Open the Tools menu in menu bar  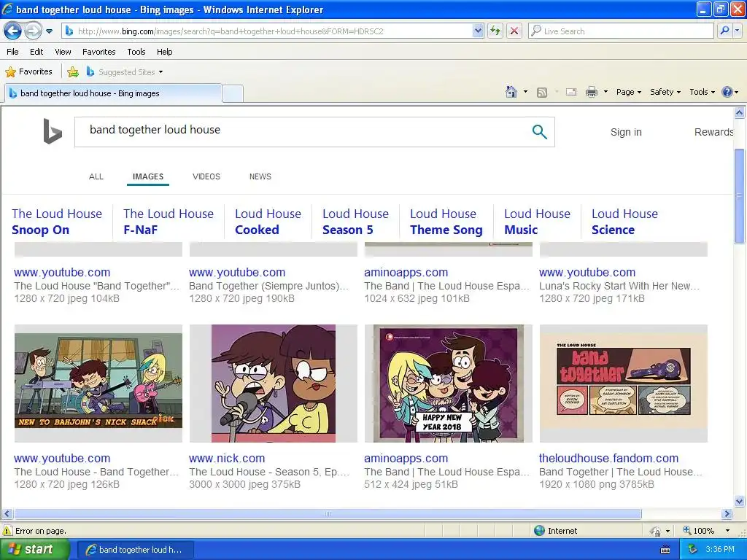(136, 52)
